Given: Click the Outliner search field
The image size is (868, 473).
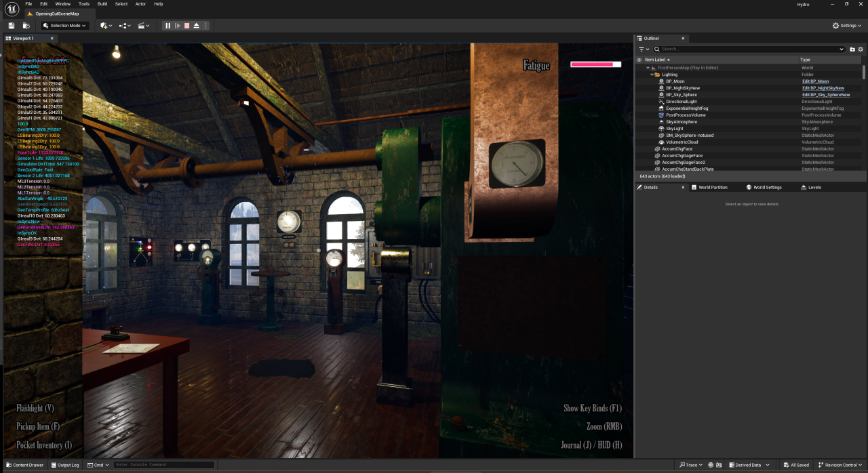Looking at the screenshot, I should click(x=749, y=49).
